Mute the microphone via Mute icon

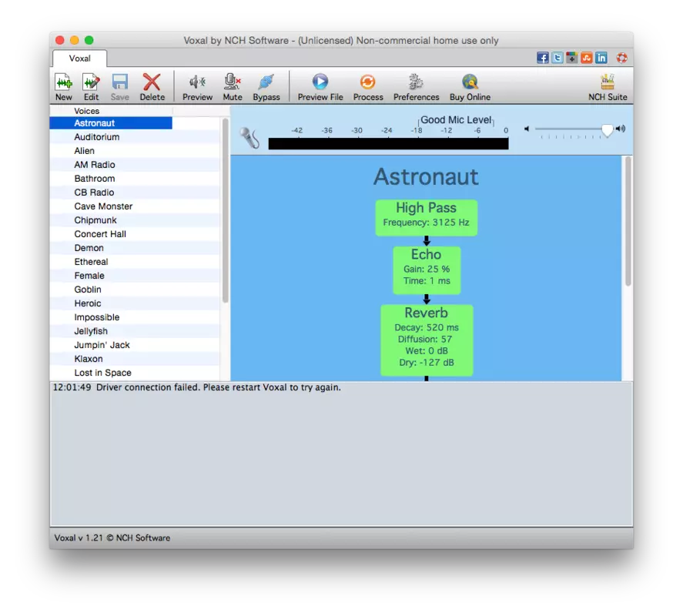tap(233, 87)
